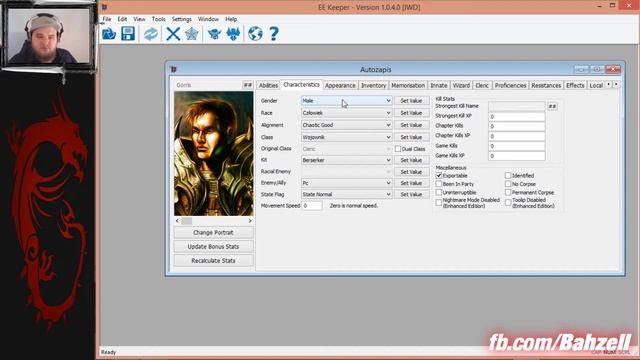Click Set Value for Alignment
This screenshot has width=640, height=360.
411,125
